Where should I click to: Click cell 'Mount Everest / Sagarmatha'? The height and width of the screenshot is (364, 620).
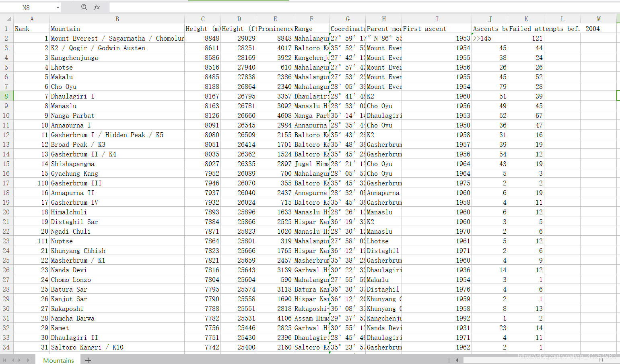click(x=117, y=38)
